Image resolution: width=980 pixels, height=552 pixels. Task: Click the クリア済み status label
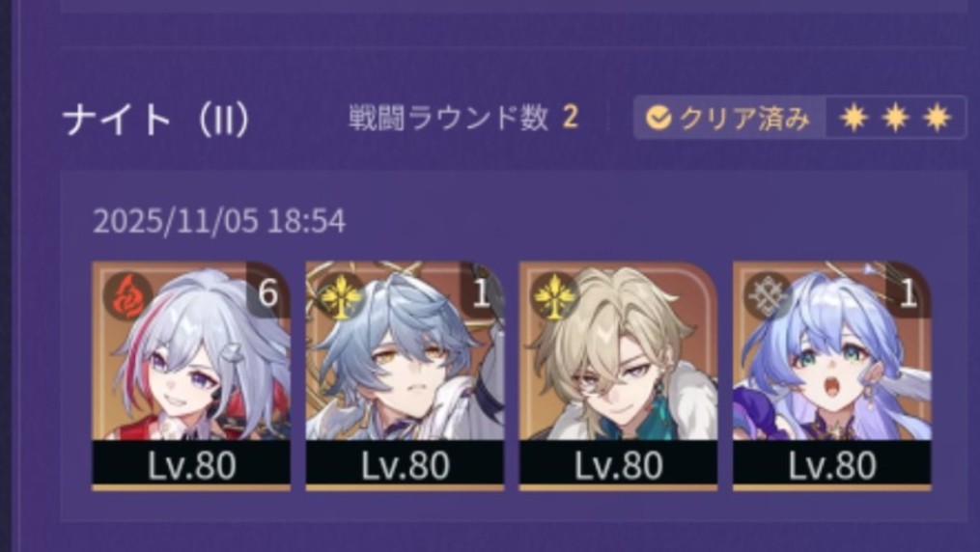(743, 118)
